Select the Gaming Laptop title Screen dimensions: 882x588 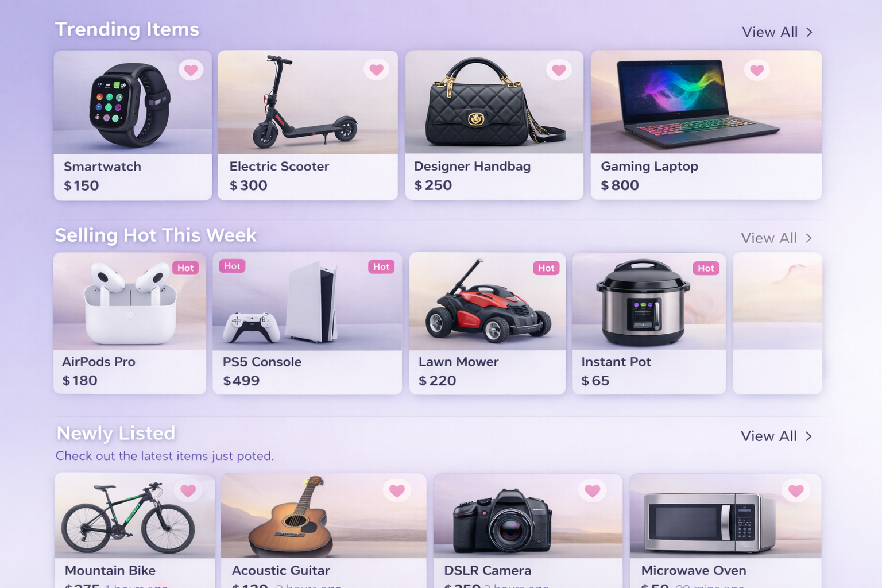click(649, 167)
